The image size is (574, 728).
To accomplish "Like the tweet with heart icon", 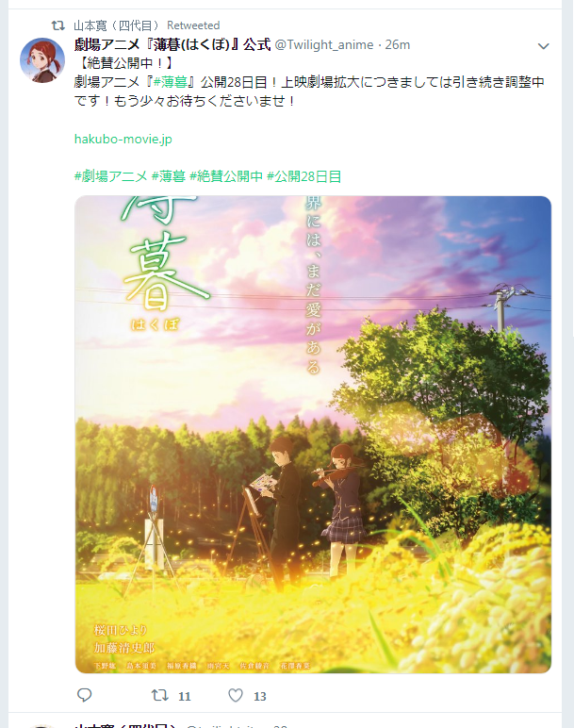I will coord(236,695).
